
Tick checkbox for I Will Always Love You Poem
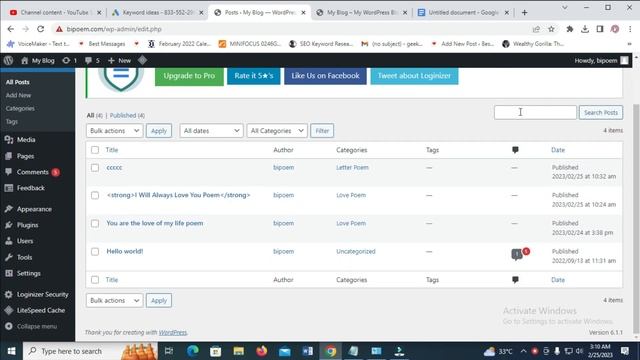tap(95, 196)
